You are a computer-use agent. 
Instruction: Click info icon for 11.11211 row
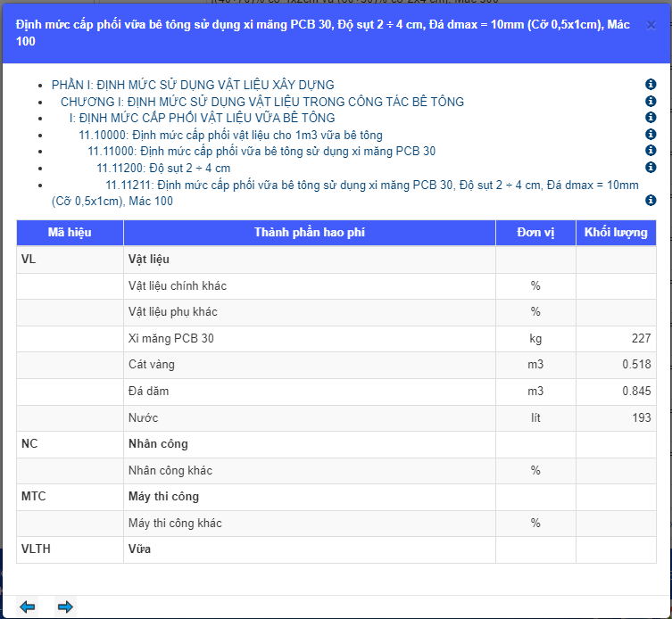[651, 200]
